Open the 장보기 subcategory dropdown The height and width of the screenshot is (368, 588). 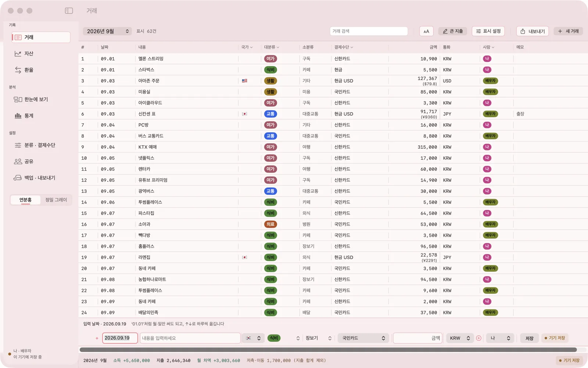(x=318, y=338)
